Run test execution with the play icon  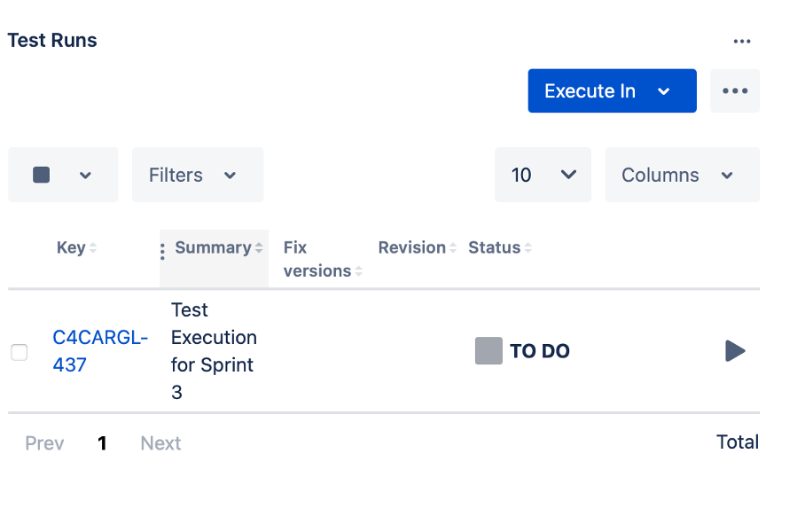click(x=735, y=351)
